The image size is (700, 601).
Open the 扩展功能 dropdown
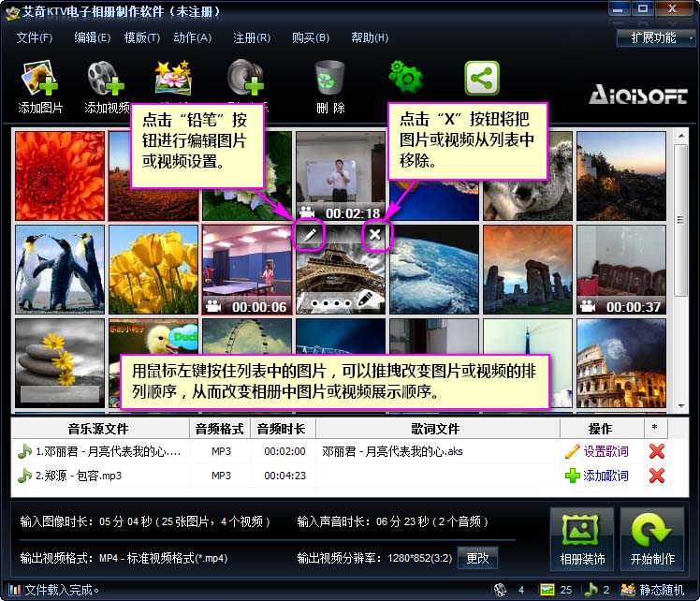pos(655,38)
